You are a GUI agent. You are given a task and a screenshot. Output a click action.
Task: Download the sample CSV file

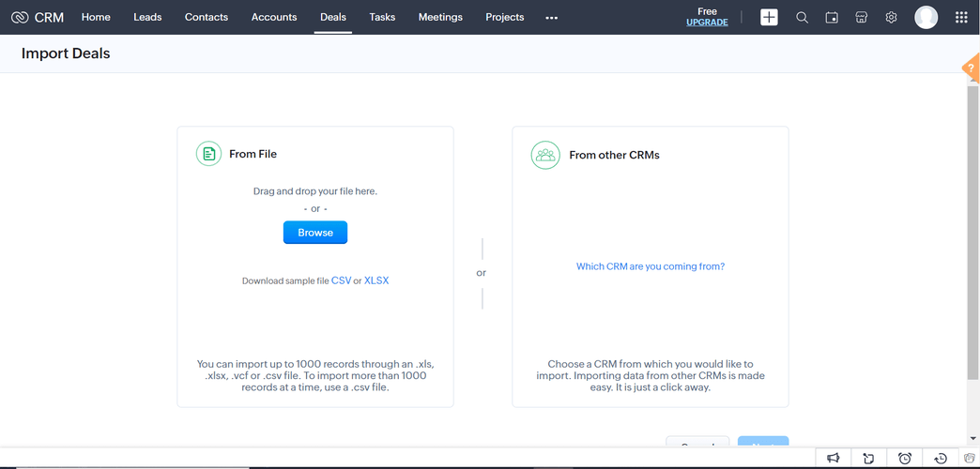(342, 280)
